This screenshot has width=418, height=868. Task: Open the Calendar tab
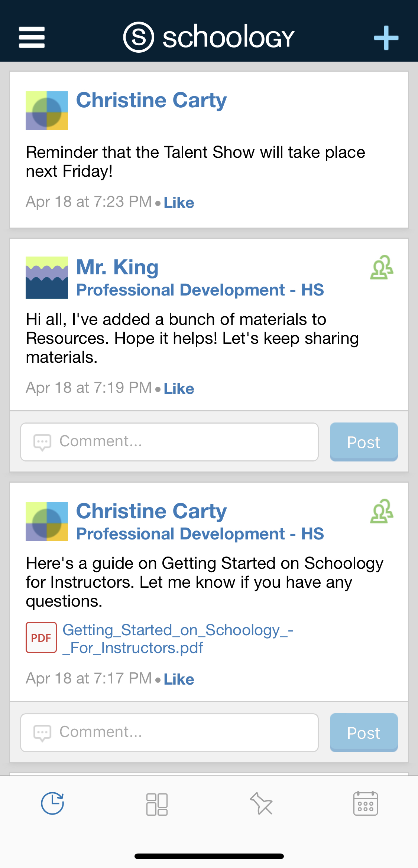(x=365, y=803)
